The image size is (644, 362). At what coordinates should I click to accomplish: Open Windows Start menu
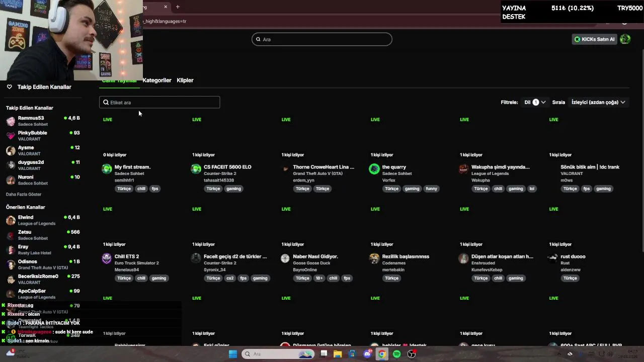click(233, 354)
